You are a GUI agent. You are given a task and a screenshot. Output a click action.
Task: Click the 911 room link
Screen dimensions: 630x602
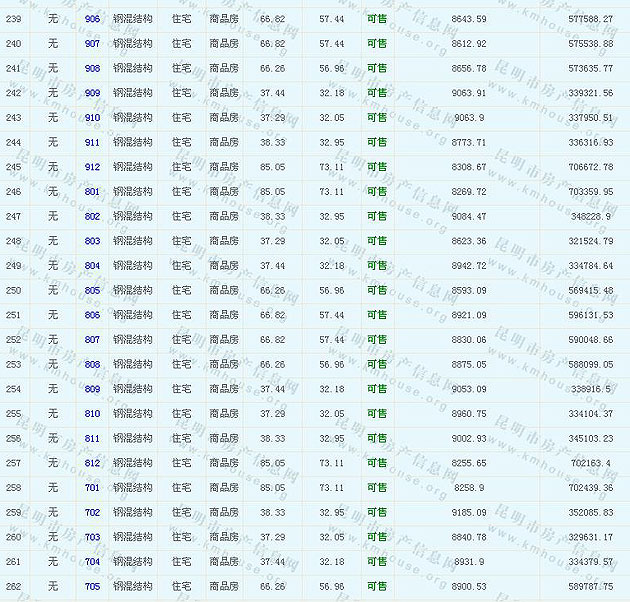coord(92,142)
